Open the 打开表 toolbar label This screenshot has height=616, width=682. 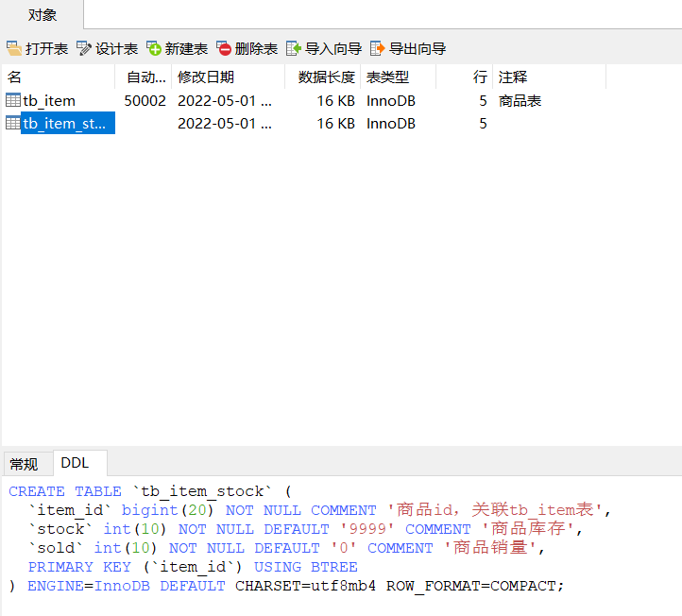46,49
